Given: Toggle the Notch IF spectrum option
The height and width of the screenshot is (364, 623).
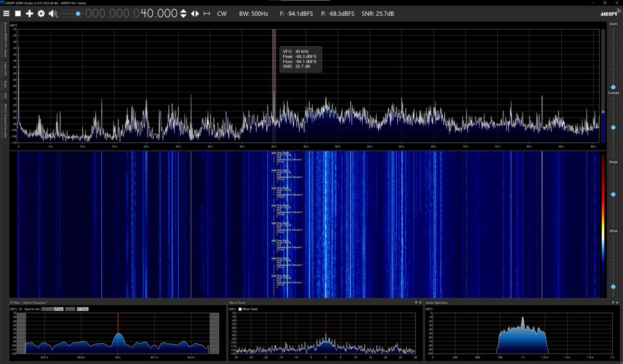Looking at the screenshot, I should (70, 309).
